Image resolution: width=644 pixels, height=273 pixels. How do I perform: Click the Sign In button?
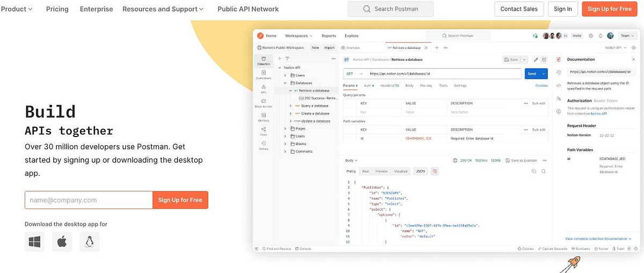pos(563,9)
